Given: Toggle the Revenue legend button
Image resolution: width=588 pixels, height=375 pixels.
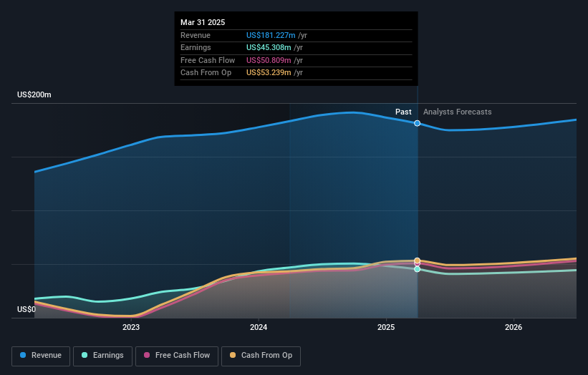Looking at the screenshot, I should 41,356.
